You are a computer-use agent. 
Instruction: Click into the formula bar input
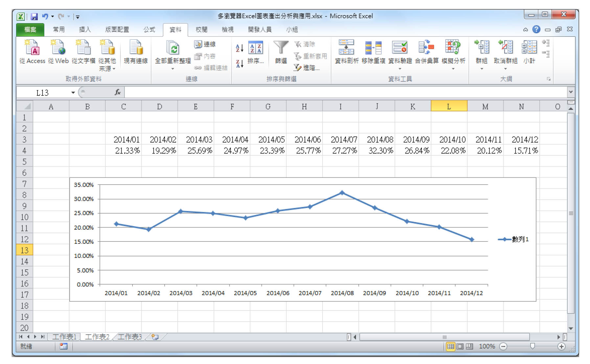[x=346, y=93]
